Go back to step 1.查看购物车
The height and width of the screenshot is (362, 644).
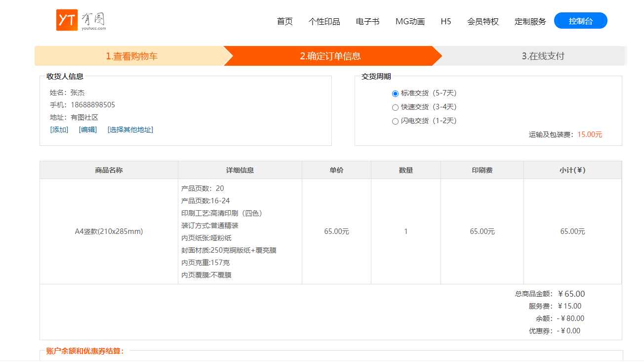[x=131, y=56]
